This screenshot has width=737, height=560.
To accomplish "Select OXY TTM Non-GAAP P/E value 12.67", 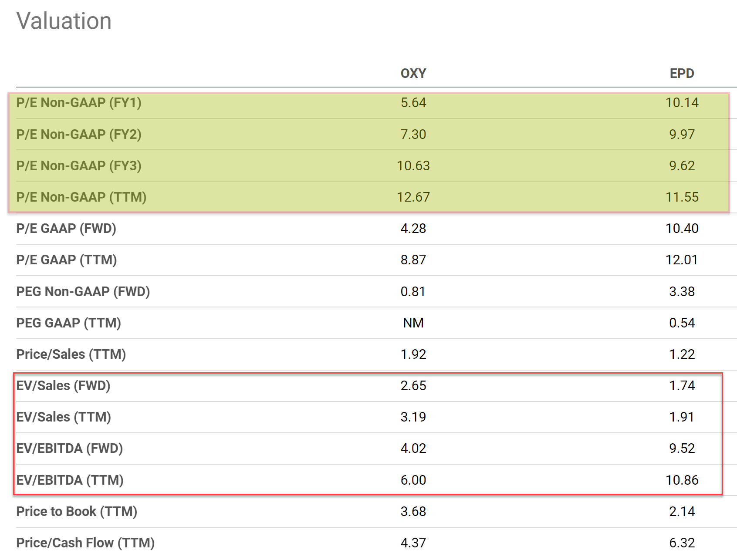I will [x=413, y=197].
